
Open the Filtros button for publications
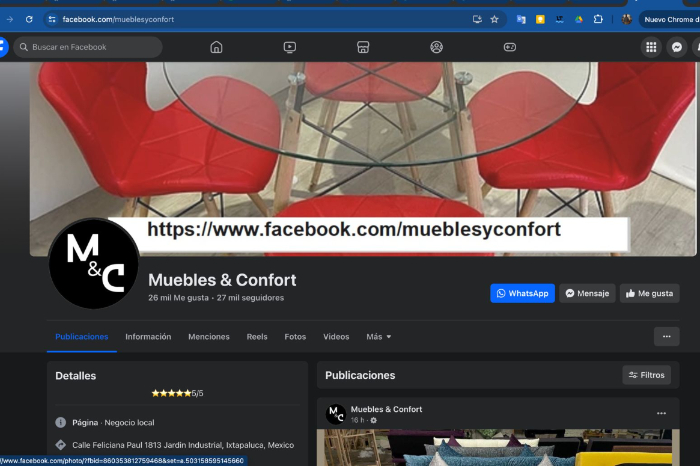[646, 375]
